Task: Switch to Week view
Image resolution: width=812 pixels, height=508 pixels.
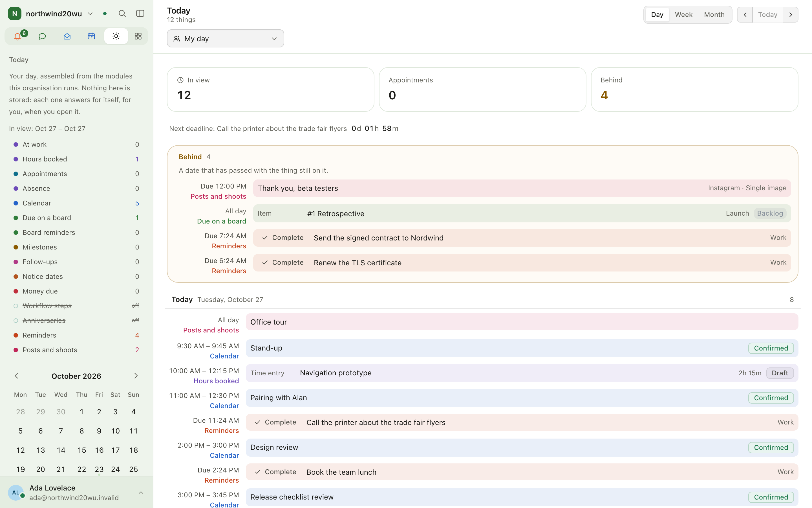Action: click(x=683, y=14)
